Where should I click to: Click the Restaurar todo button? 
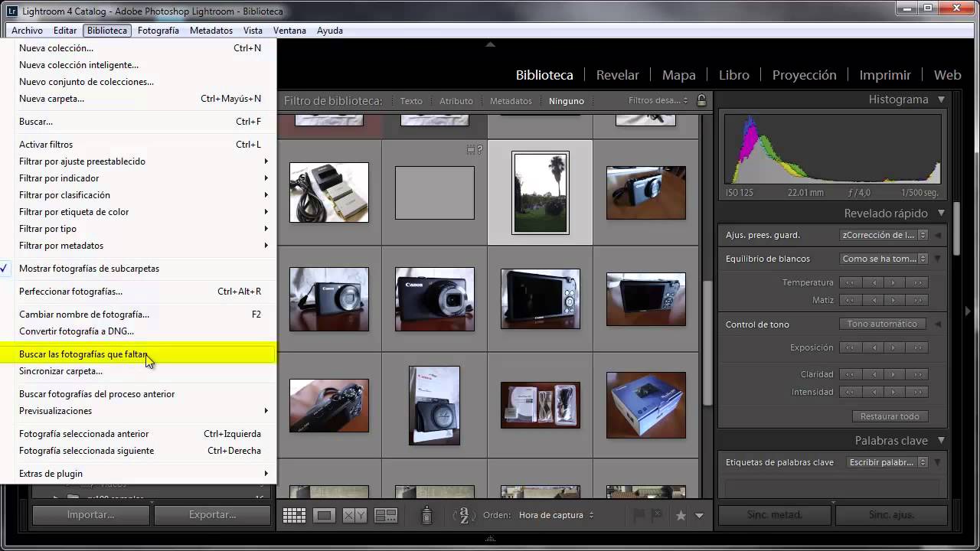pyautogui.click(x=890, y=416)
